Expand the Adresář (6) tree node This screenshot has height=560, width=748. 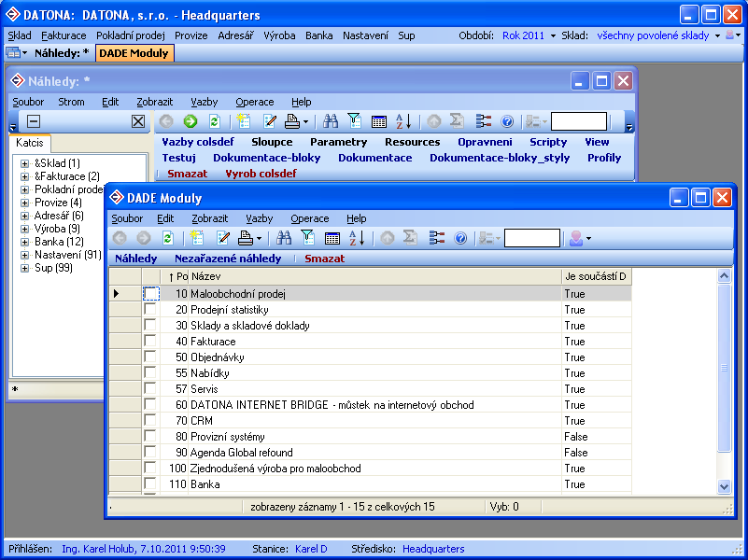pos(25,216)
